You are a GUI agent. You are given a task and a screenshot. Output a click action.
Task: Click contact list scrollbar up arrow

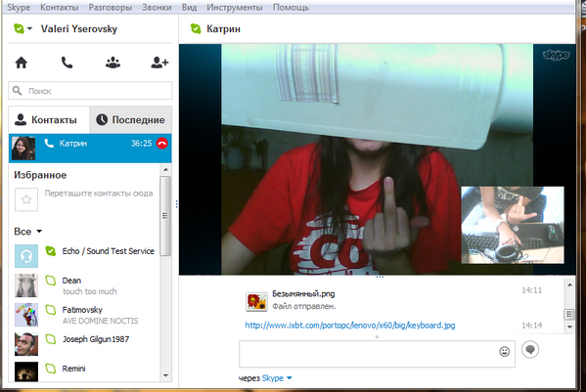point(165,170)
